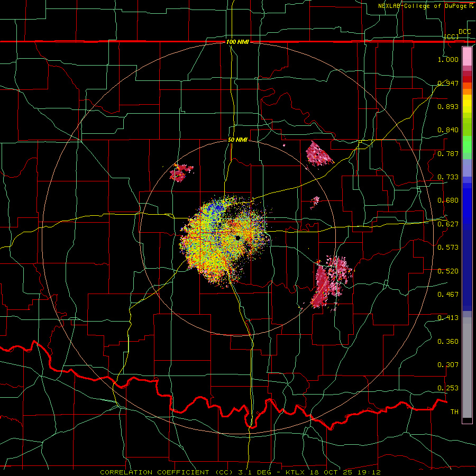
Task: Pick the gray low-value segment of color bar
Action: click(467, 368)
